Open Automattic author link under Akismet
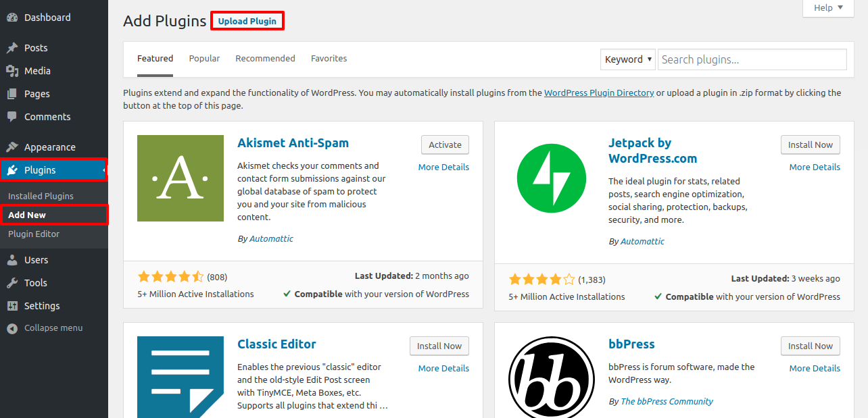 (x=271, y=238)
